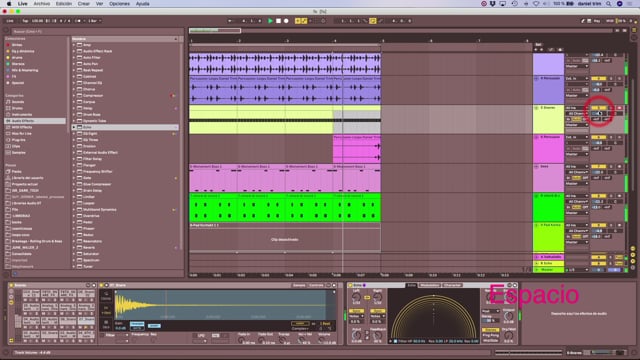Viewport: 640px width, 360px height.
Task: Select Glue Compressor in effects list
Action: (97, 184)
